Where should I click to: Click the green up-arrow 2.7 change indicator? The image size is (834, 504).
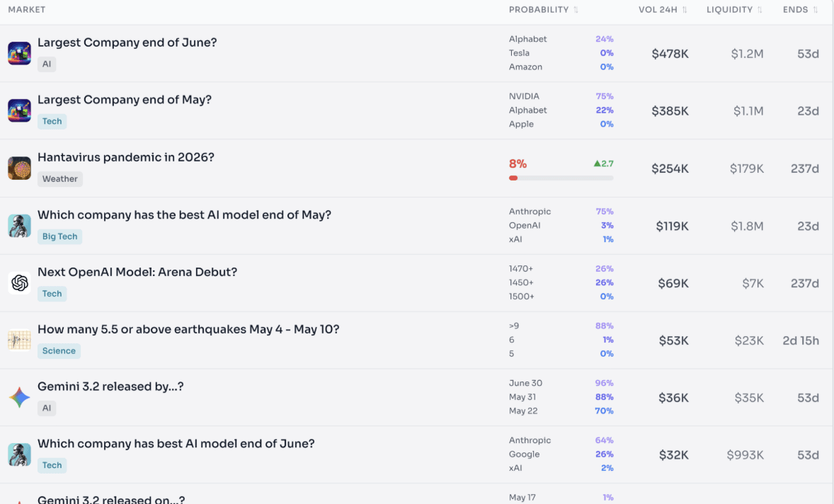click(x=604, y=164)
